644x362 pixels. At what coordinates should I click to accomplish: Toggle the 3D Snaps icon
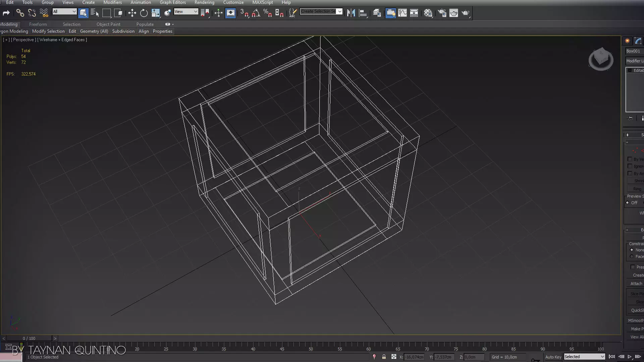244,13
